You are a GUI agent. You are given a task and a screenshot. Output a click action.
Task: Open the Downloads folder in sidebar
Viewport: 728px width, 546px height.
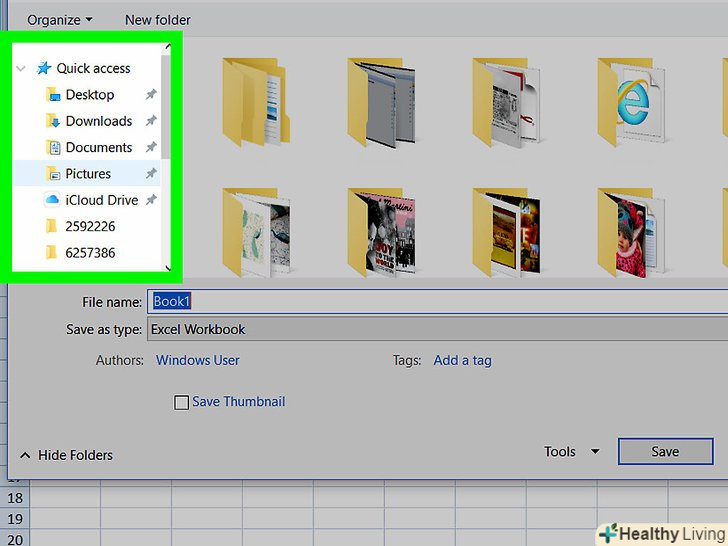tap(98, 121)
